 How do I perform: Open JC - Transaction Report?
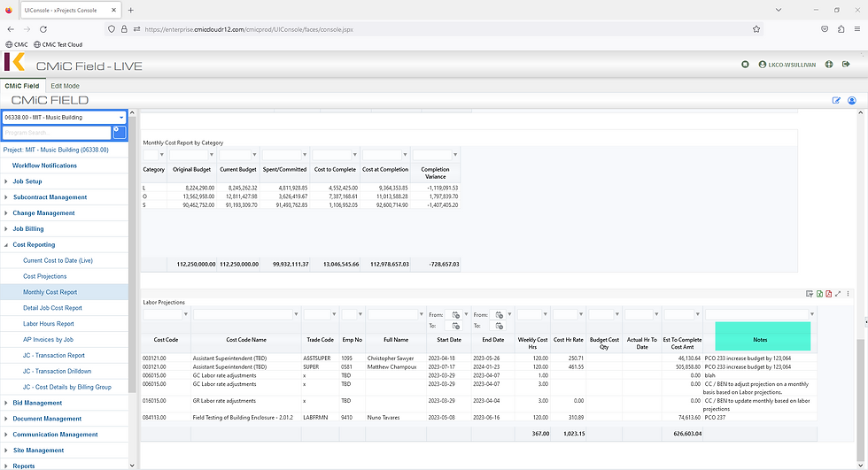[x=54, y=356]
